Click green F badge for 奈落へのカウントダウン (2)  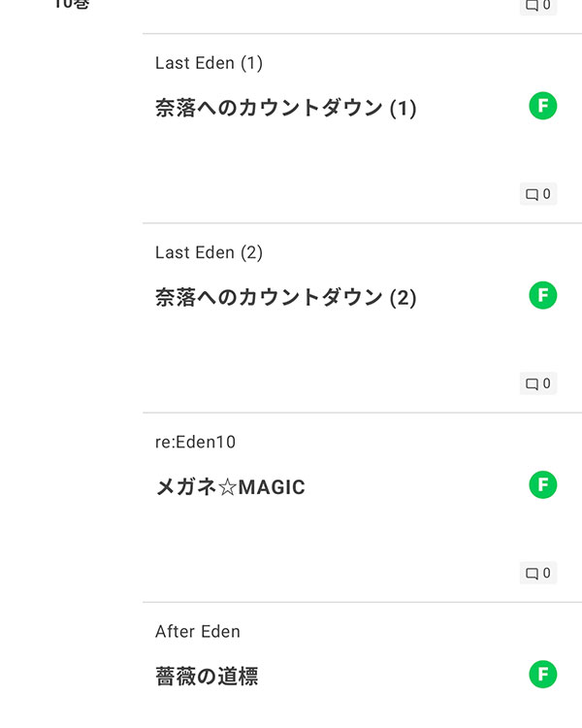coord(543,296)
